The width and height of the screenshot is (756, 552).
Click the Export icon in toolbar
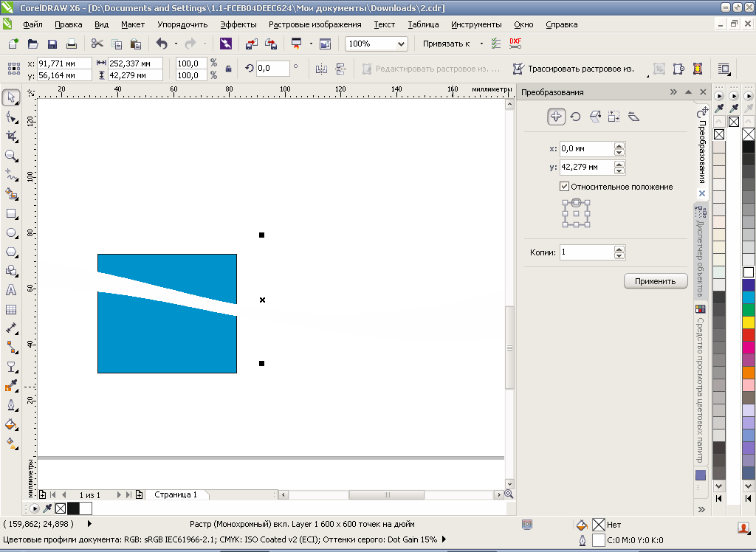pyautogui.click(x=271, y=44)
